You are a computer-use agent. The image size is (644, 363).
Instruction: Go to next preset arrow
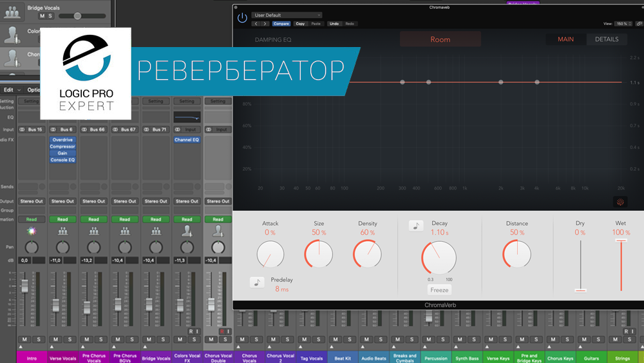(x=265, y=24)
